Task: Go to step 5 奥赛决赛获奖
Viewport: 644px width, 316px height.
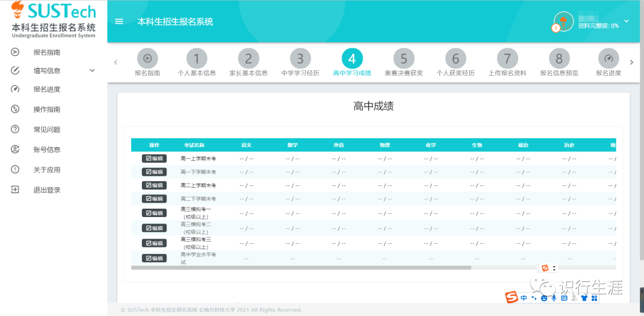Action: pyautogui.click(x=404, y=63)
